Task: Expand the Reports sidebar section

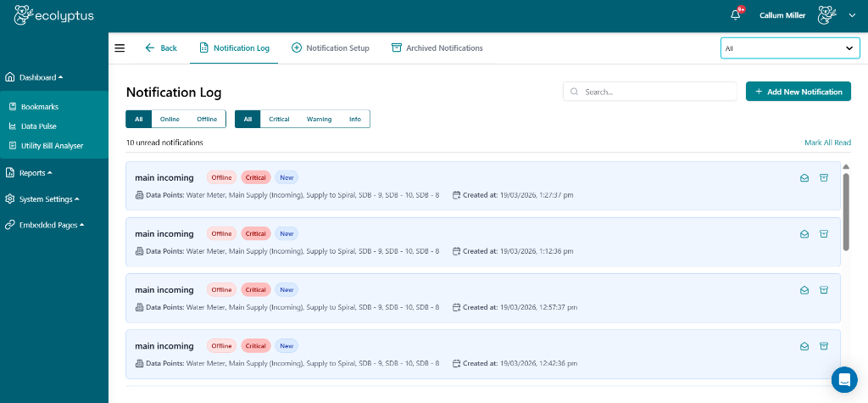Action: pyautogui.click(x=36, y=173)
